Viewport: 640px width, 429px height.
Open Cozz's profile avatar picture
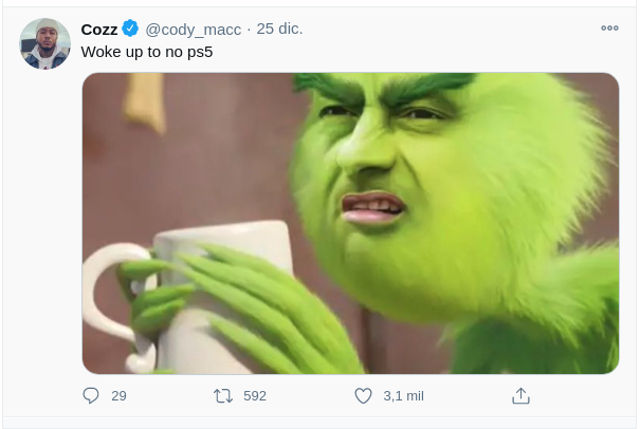tap(45, 44)
